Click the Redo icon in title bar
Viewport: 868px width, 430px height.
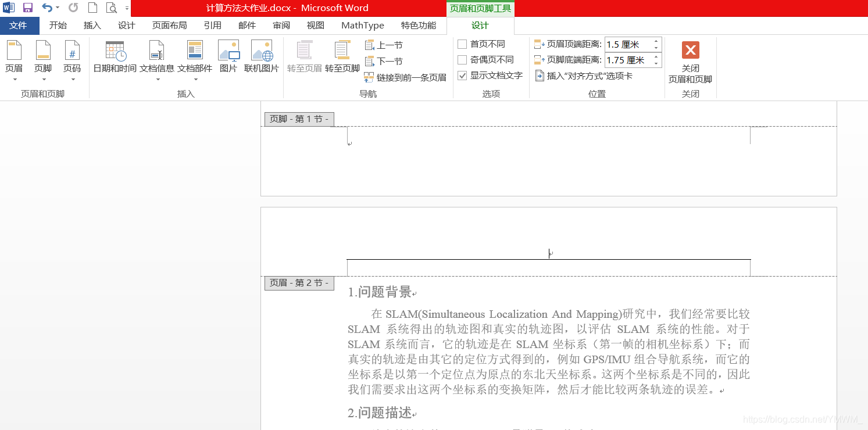(x=73, y=8)
